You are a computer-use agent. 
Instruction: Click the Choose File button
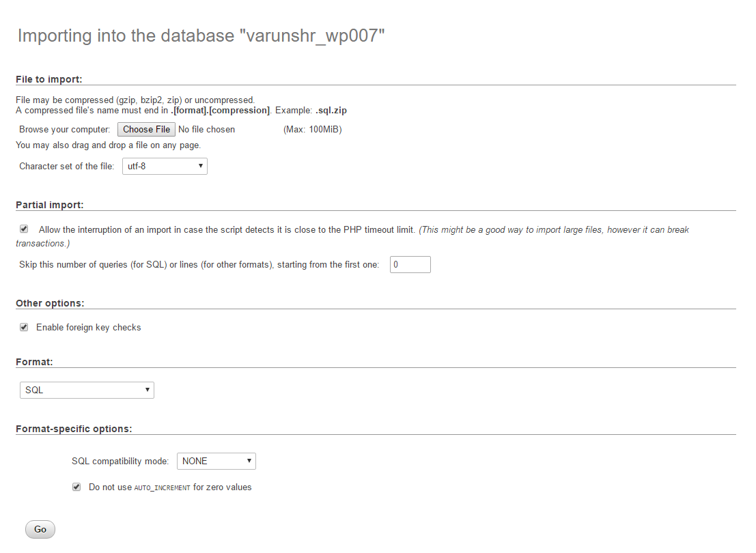click(146, 129)
